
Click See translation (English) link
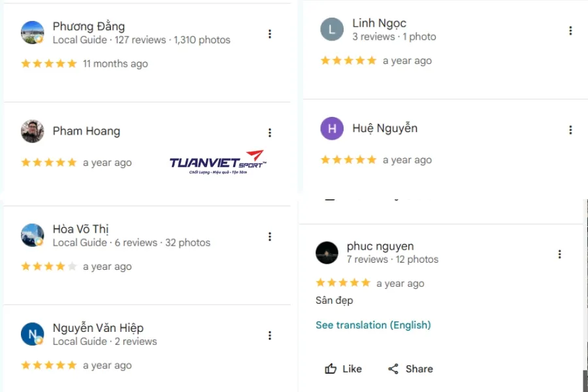373,325
